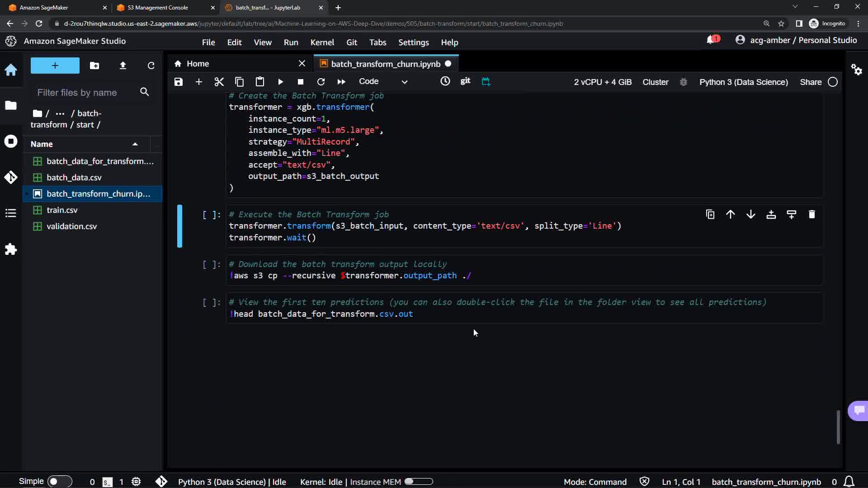Save the notebook with the disk icon
This screenshot has width=868, height=488.
click(x=179, y=82)
